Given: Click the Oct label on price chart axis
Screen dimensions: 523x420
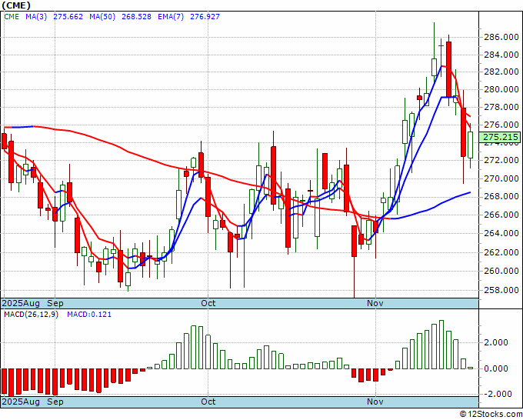Looking at the screenshot, I should [208, 303].
